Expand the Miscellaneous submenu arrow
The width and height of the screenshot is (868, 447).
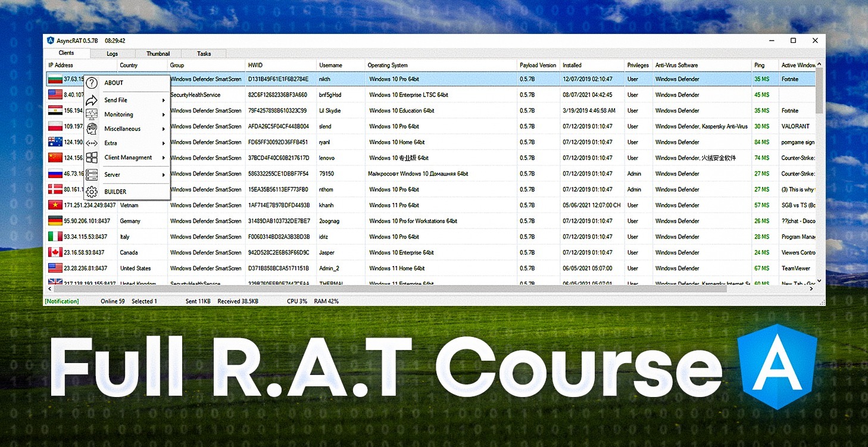coord(163,129)
